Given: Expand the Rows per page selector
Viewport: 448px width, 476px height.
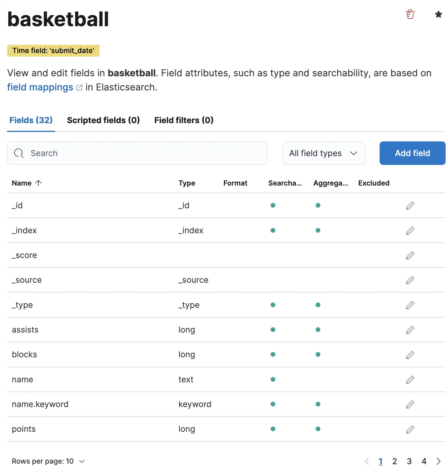Looking at the screenshot, I should pos(48,461).
